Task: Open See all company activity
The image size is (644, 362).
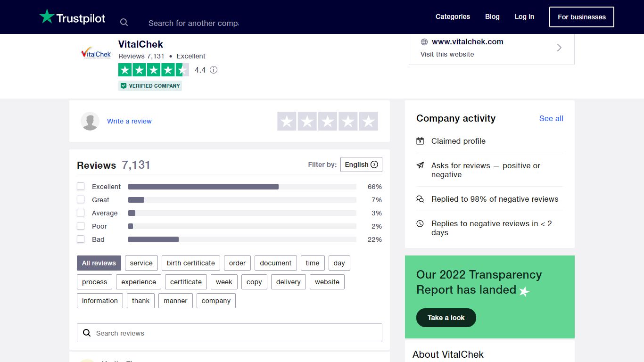Action: (x=551, y=118)
